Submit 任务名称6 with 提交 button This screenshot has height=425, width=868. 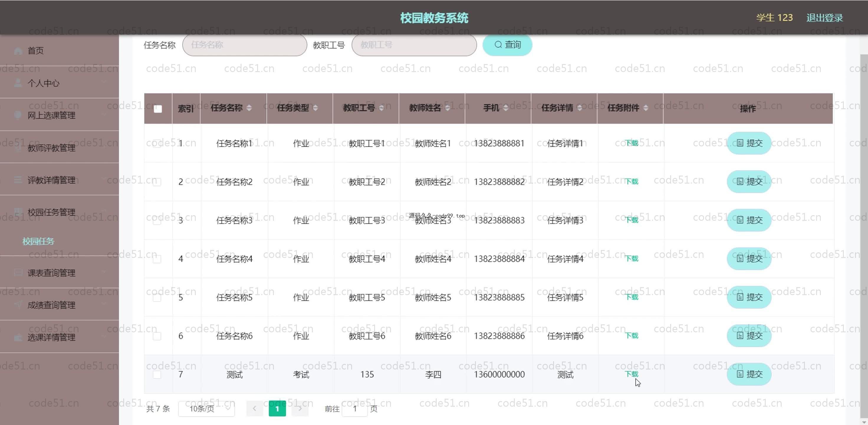tap(749, 335)
